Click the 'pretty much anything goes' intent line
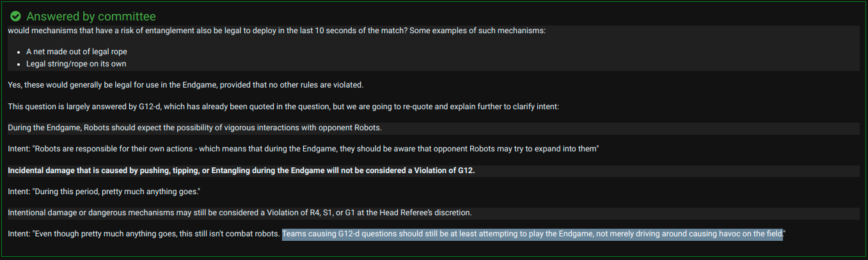This screenshot has width=868, height=260. point(104,192)
